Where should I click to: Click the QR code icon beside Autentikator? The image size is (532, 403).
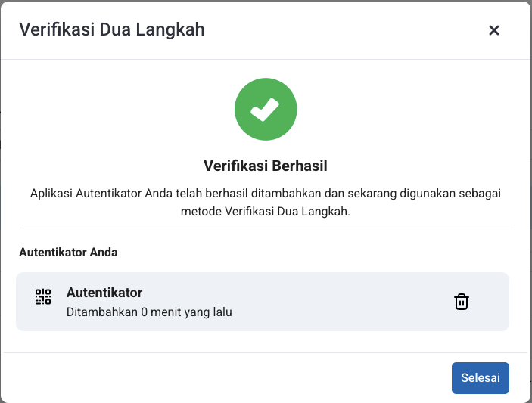point(43,296)
